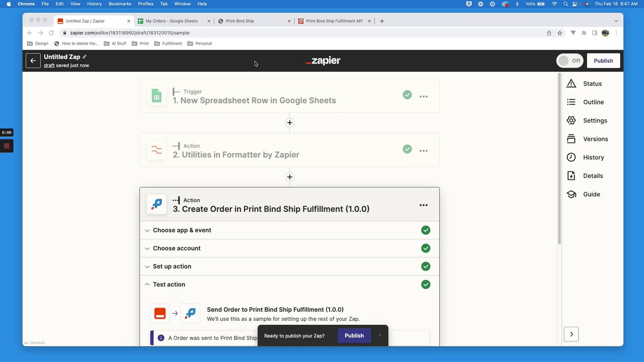This screenshot has height=362, width=644.
Task: Close the My Orders Google Sheets tab
Action: pyautogui.click(x=209, y=21)
